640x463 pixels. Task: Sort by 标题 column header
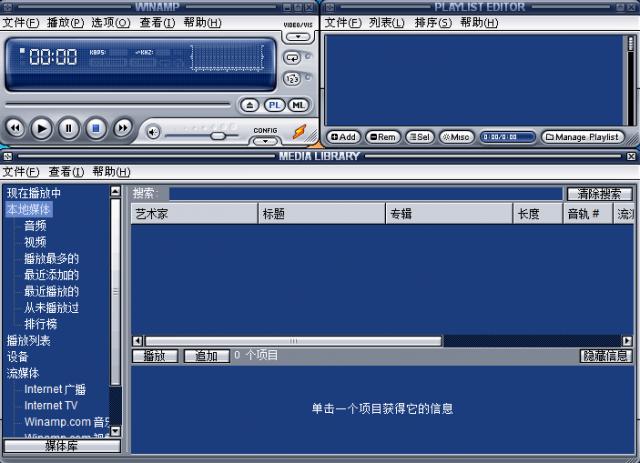click(x=322, y=214)
